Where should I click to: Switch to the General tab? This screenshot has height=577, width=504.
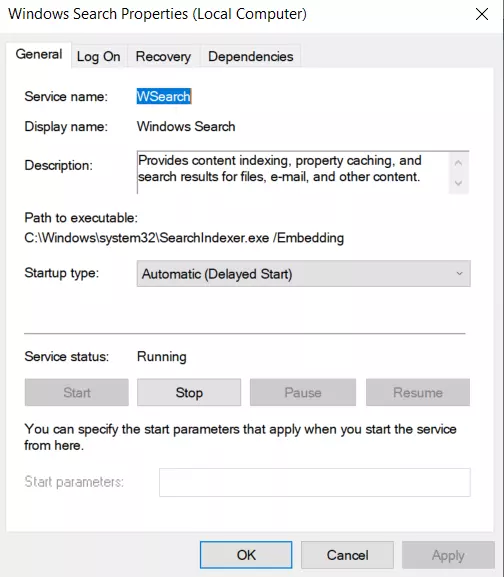(39, 55)
